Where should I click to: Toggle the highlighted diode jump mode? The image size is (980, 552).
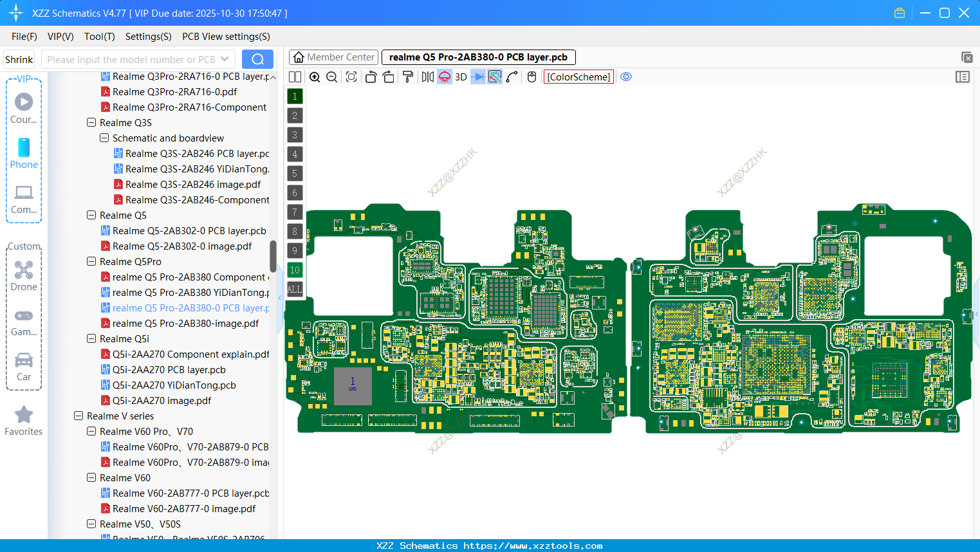[477, 77]
